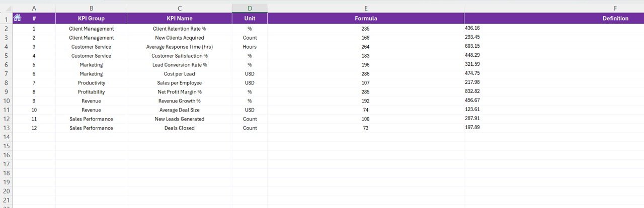This screenshot has height=208, width=644.
Task: Click the column E header
Action: click(x=365, y=9)
